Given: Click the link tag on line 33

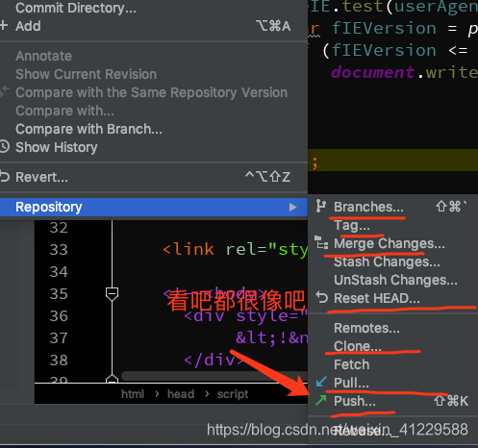Looking at the screenshot, I should tap(189, 250).
